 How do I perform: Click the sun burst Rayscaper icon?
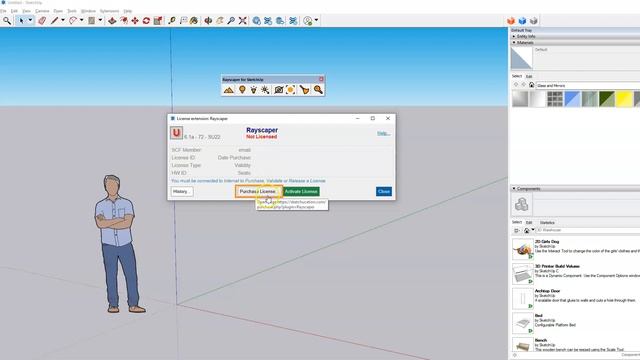coord(265,90)
